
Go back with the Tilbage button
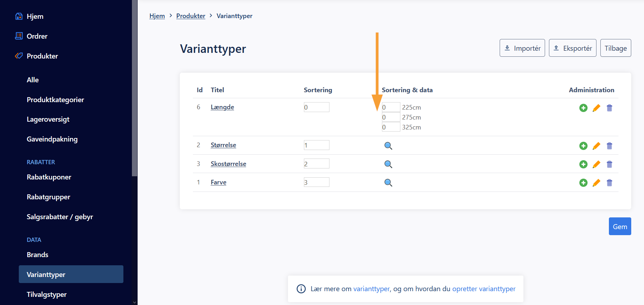click(616, 48)
